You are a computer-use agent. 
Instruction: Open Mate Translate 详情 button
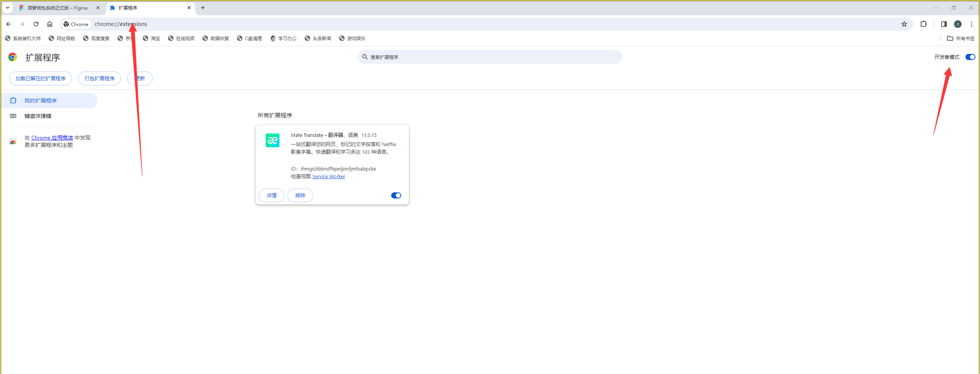(x=271, y=195)
